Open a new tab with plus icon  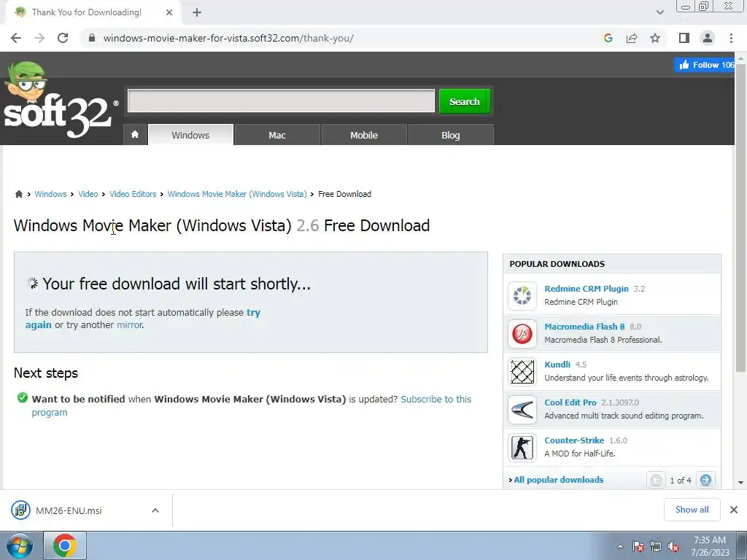pos(197,12)
